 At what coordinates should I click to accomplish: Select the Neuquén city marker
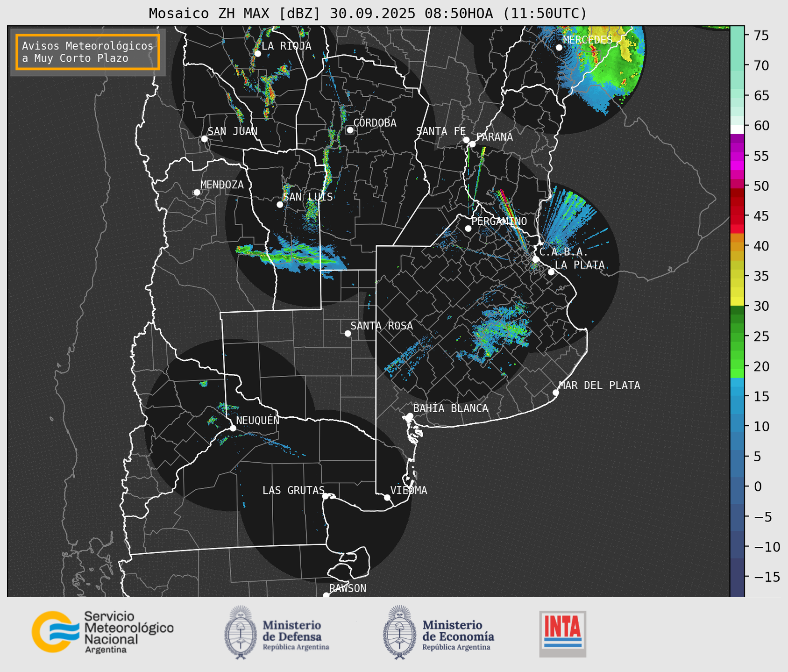(233, 428)
